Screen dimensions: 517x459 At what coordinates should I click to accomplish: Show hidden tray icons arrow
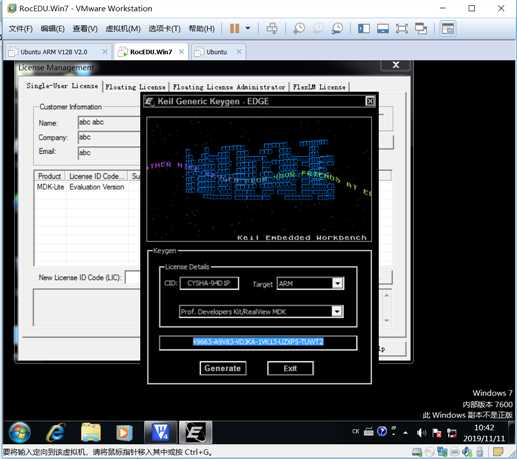click(405, 433)
